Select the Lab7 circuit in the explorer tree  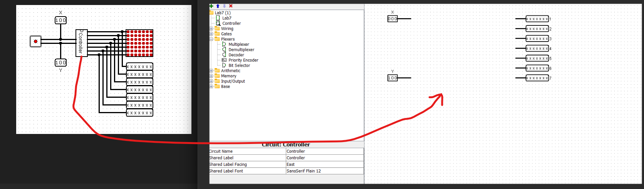click(227, 18)
